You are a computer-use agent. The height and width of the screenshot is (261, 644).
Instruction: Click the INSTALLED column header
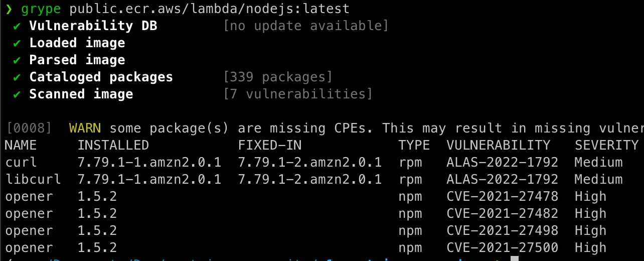pyautogui.click(x=113, y=145)
